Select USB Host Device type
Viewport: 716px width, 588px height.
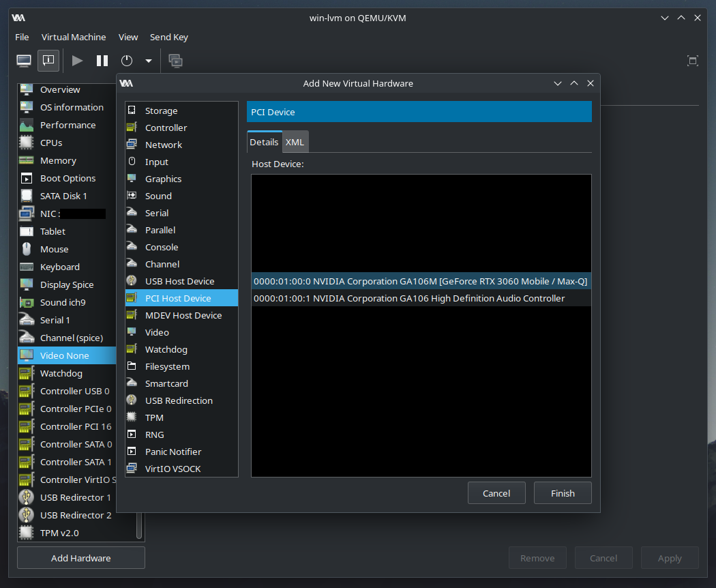[182, 282]
